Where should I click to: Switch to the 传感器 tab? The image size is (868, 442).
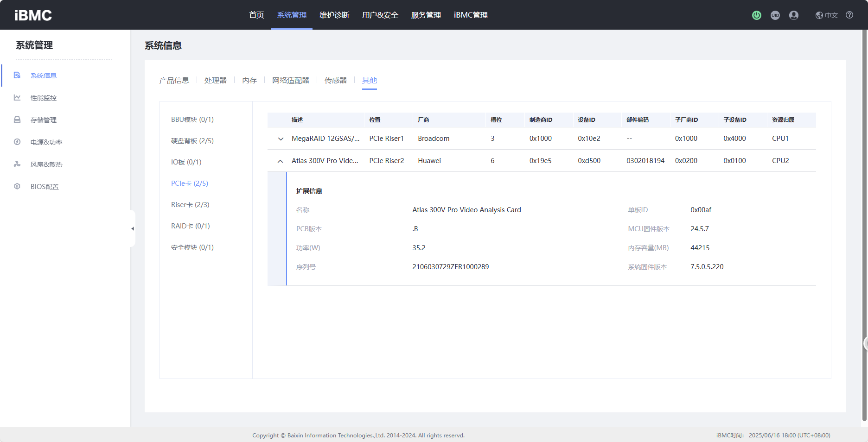[336, 81]
